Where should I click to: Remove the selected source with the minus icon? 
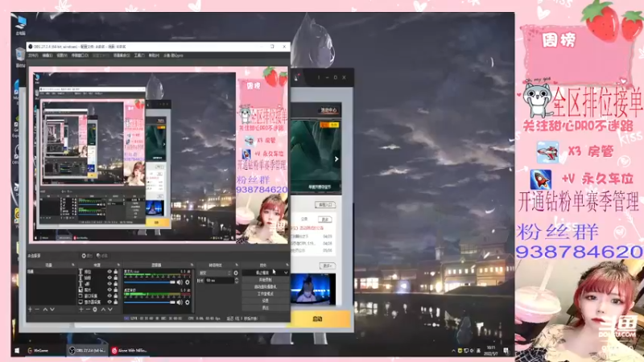tap(88, 310)
